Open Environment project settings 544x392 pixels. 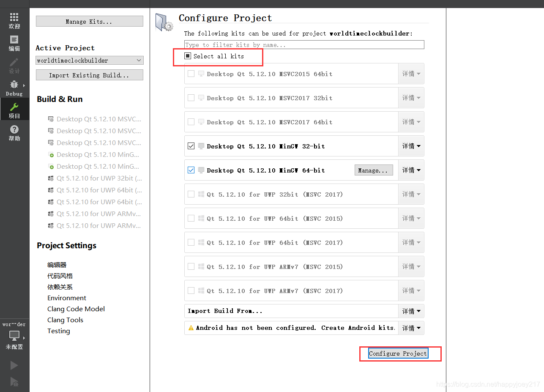coord(67,298)
